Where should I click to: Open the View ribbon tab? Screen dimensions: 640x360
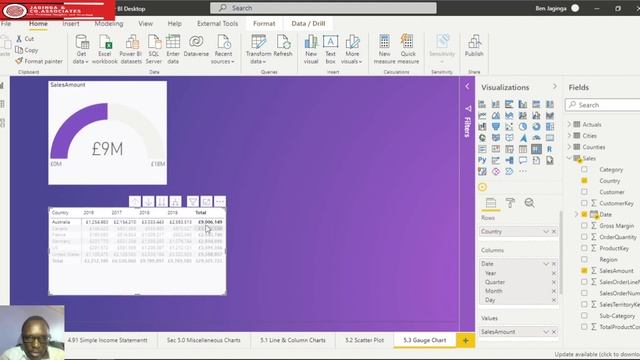tap(145, 24)
